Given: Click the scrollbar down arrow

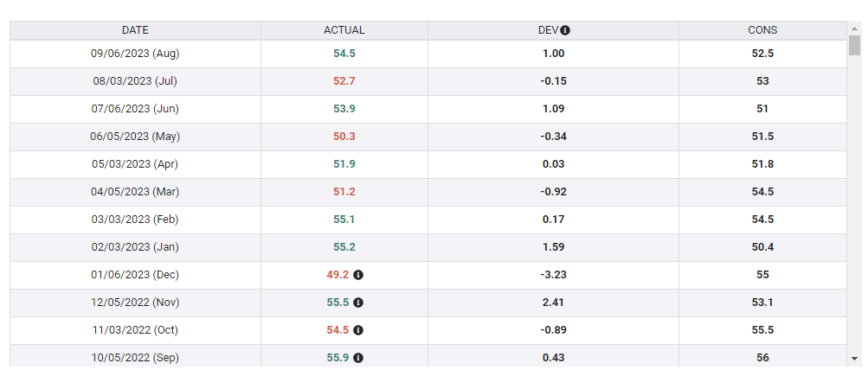Looking at the screenshot, I should point(855,357).
